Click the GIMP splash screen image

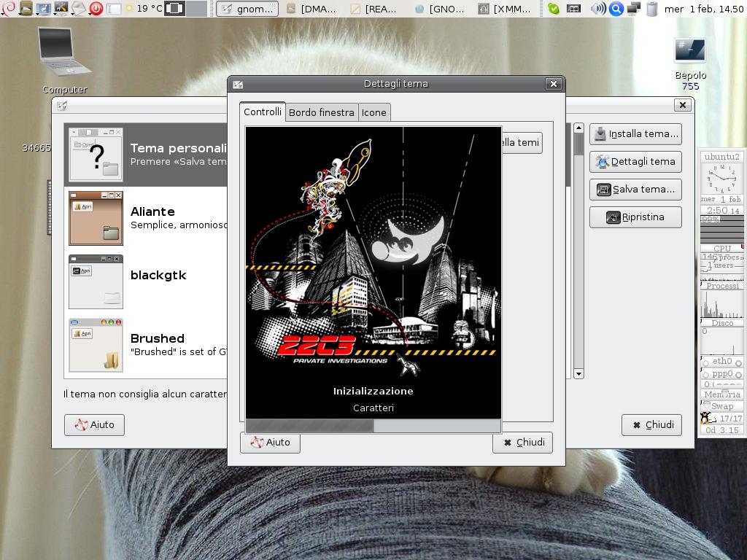373,273
